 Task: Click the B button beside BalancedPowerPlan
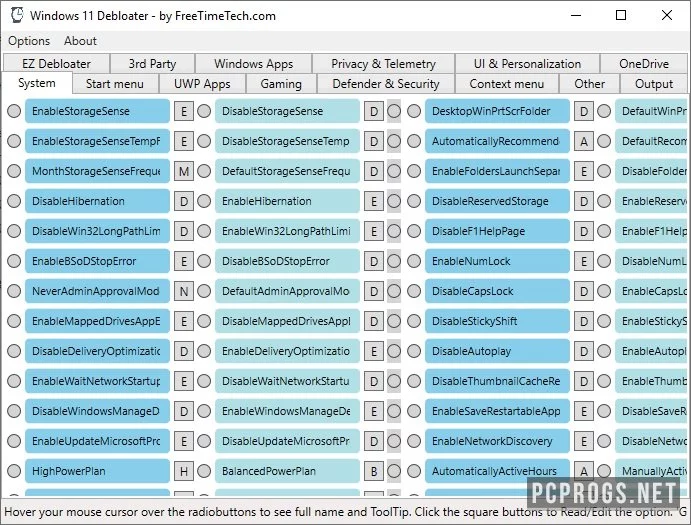[374, 471]
